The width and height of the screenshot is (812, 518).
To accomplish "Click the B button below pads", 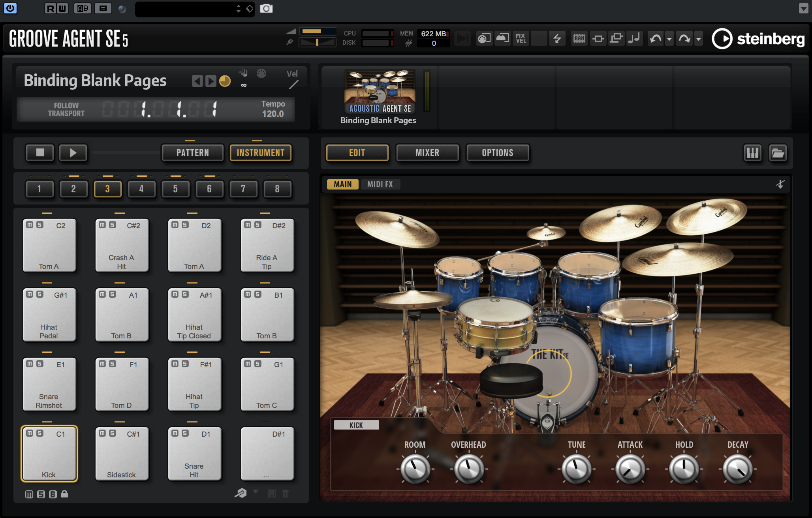I will click(x=53, y=494).
